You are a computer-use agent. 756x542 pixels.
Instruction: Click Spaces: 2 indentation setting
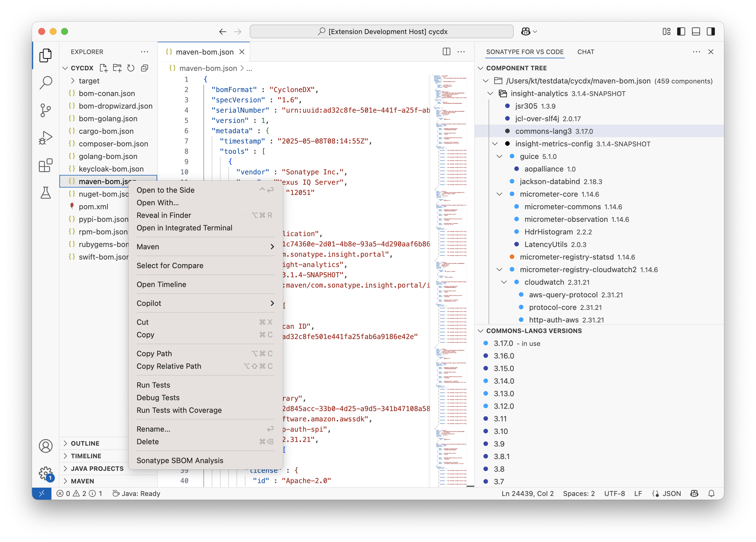click(579, 493)
